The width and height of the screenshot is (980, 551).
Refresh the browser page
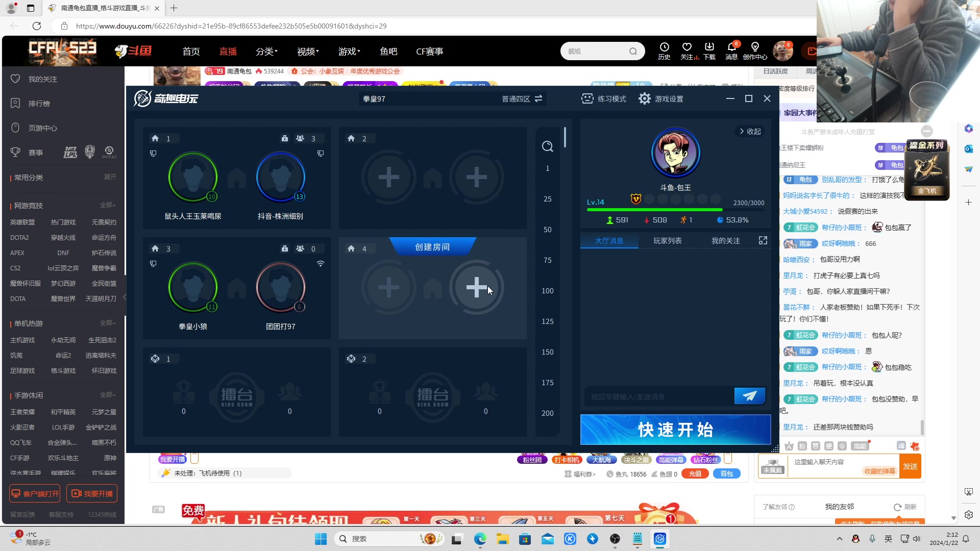point(37,26)
